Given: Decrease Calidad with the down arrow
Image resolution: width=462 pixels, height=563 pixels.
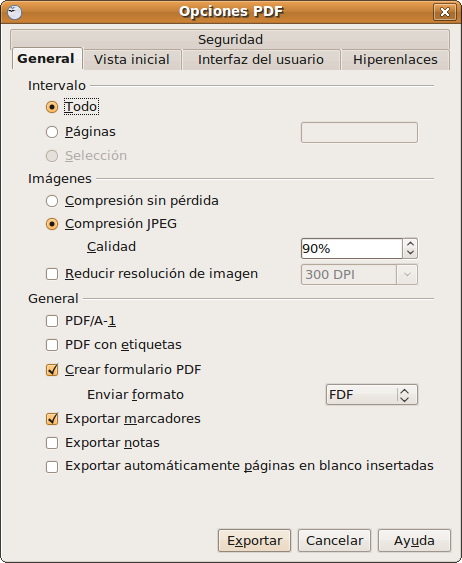Looking at the screenshot, I should point(410,253).
